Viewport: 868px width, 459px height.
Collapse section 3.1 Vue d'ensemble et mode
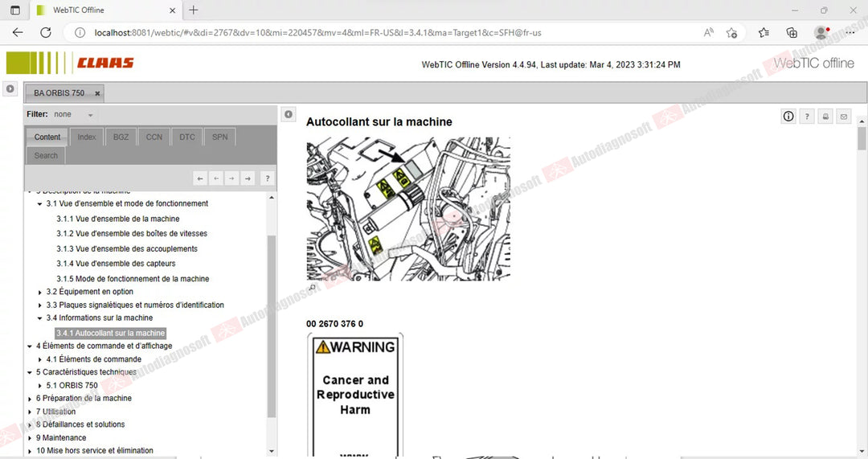pyautogui.click(x=40, y=203)
